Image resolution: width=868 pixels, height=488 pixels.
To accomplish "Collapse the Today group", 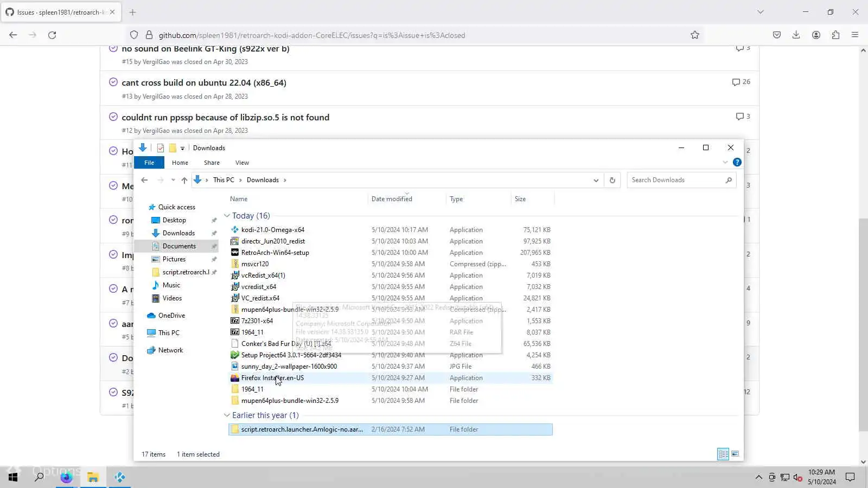I will pyautogui.click(x=227, y=216).
